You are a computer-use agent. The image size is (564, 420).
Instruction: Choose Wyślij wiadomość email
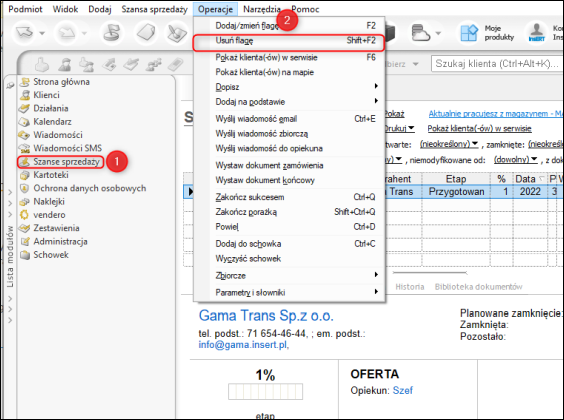pyautogui.click(x=290, y=119)
